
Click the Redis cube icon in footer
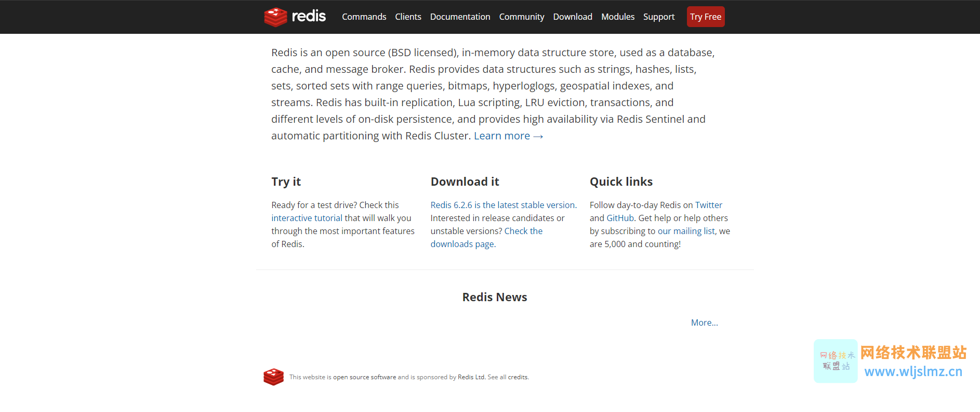[273, 377]
